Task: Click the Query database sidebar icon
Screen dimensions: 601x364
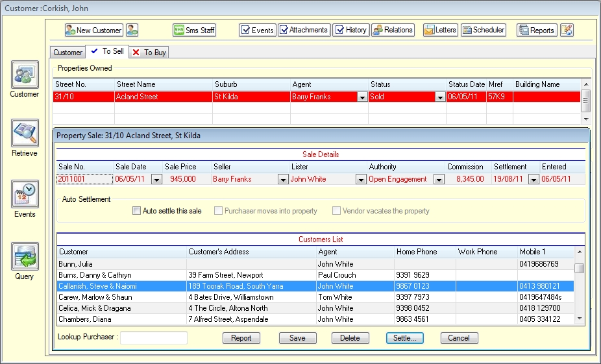Action: (25, 256)
